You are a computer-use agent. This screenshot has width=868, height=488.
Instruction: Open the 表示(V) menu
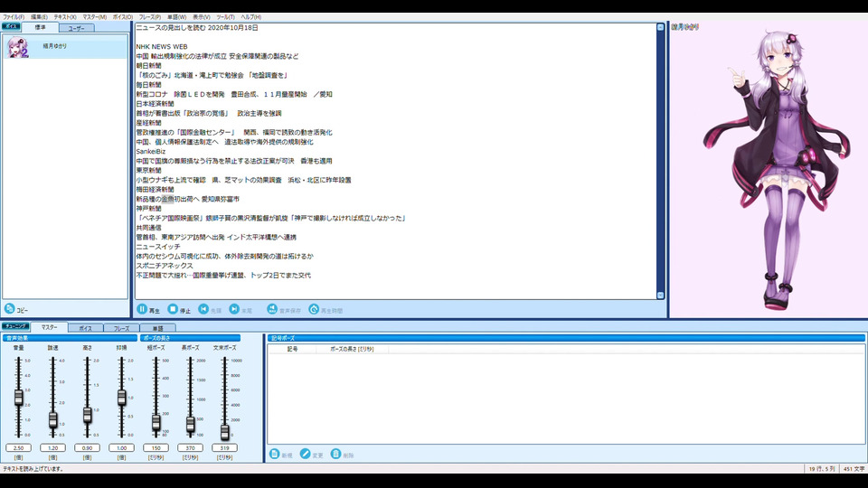click(x=201, y=17)
